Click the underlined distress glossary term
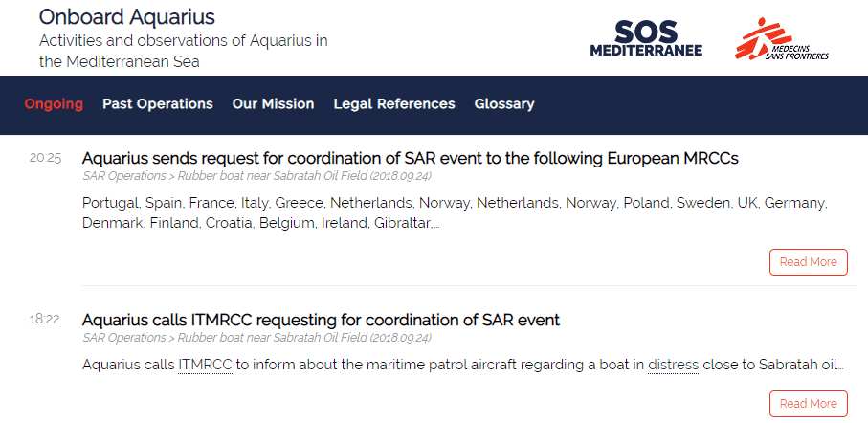This screenshot has height=423, width=868. pyautogui.click(x=673, y=366)
